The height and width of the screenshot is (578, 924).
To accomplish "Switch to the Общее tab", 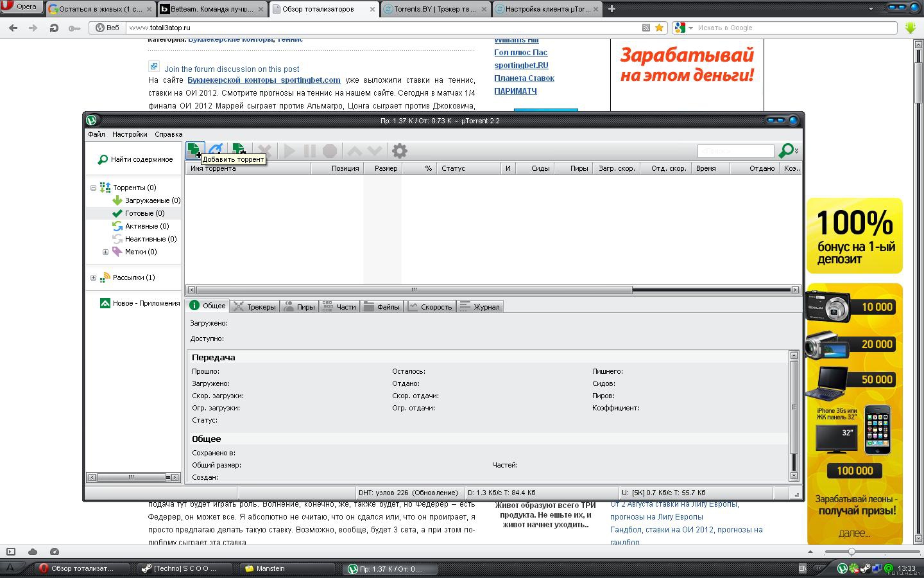I will click(x=207, y=306).
